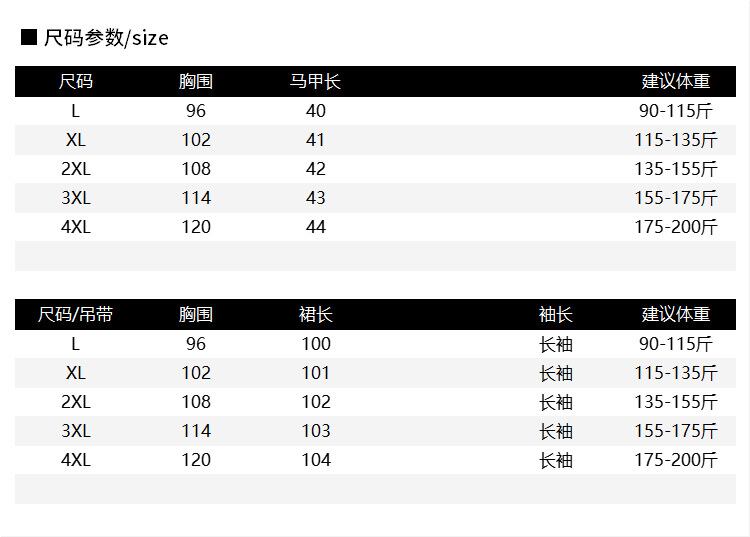Select vest length value 41

[315, 140]
